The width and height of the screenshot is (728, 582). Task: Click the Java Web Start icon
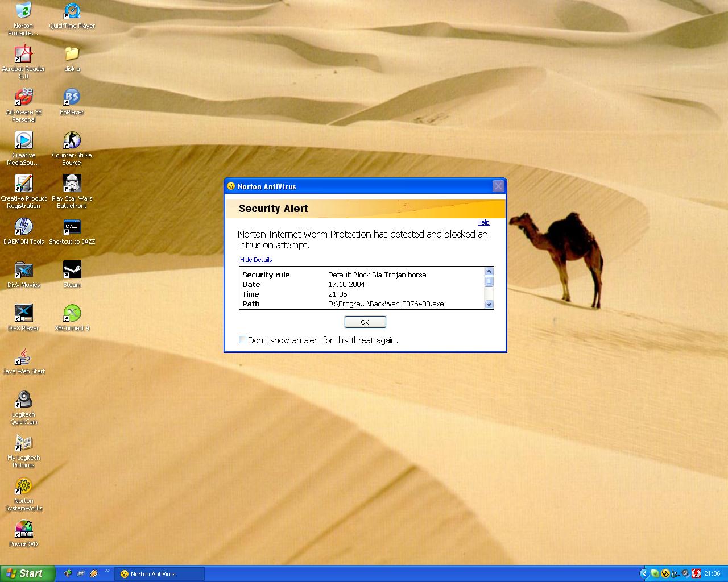[23, 361]
